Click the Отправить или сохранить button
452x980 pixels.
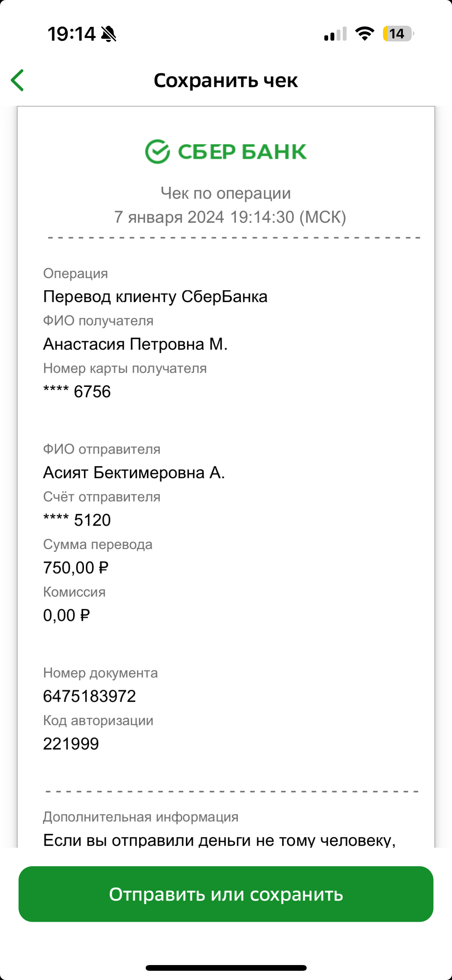[226, 894]
